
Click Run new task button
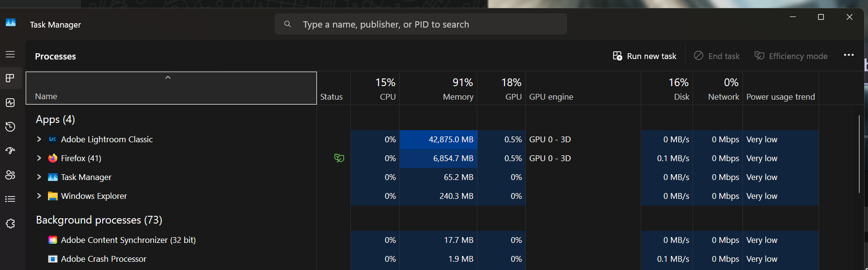tap(645, 56)
